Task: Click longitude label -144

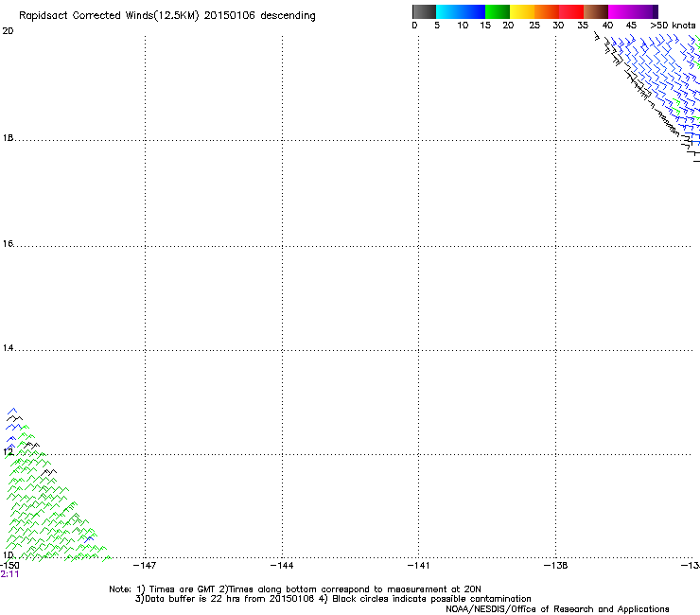Action: pyautogui.click(x=282, y=566)
